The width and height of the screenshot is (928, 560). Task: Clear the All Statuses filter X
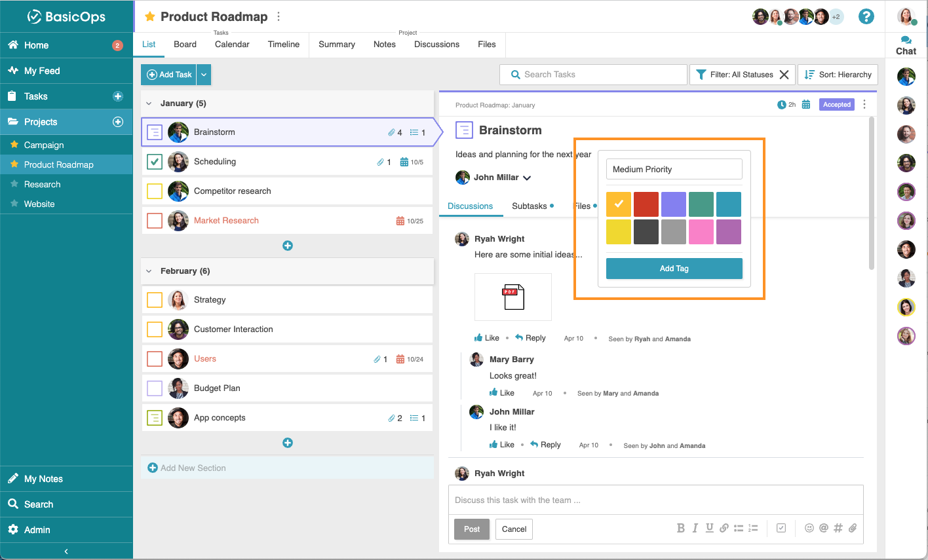click(784, 75)
